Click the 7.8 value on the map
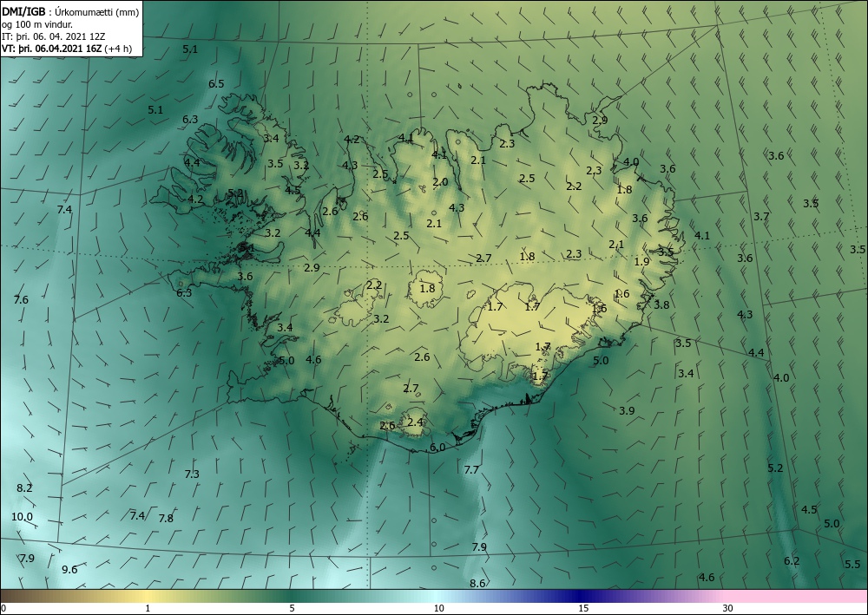Image resolution: width=868 pixels, height=615 pixels. coord(166,519)
